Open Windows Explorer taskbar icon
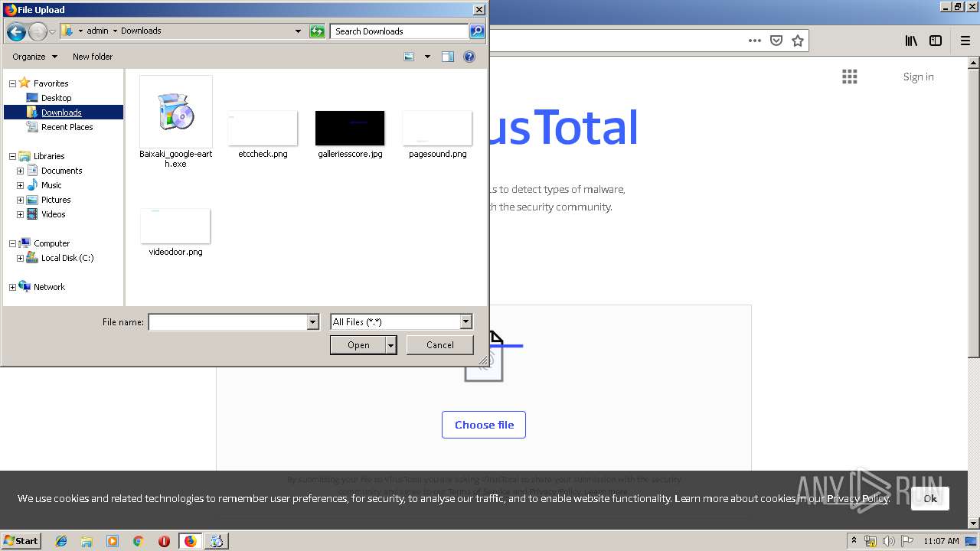Screen dimensions: 980x551 [87, 541]
